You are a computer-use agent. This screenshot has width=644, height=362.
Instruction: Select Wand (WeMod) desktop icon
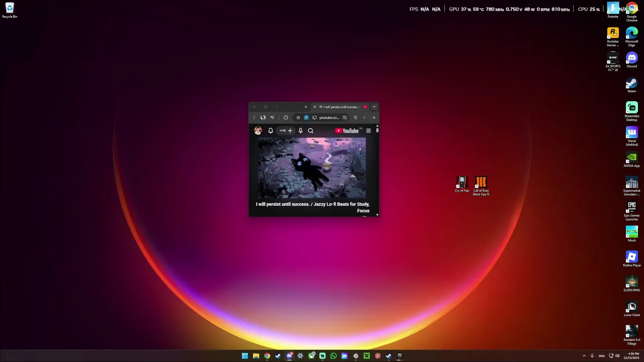pos(631,136)
